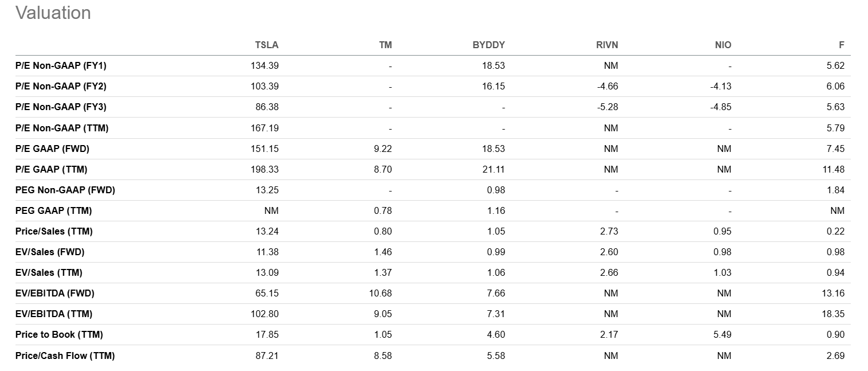Click the Price to Book (TTM) label
Image resolution: width=868 pixels, height=371 pixels.
pos(59,334)
